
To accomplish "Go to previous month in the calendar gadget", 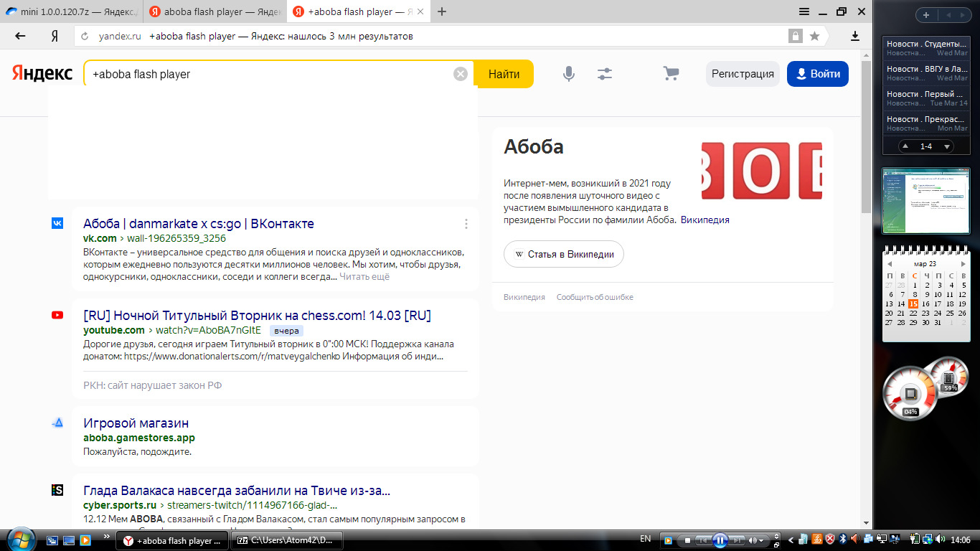I will coord(890,264).
